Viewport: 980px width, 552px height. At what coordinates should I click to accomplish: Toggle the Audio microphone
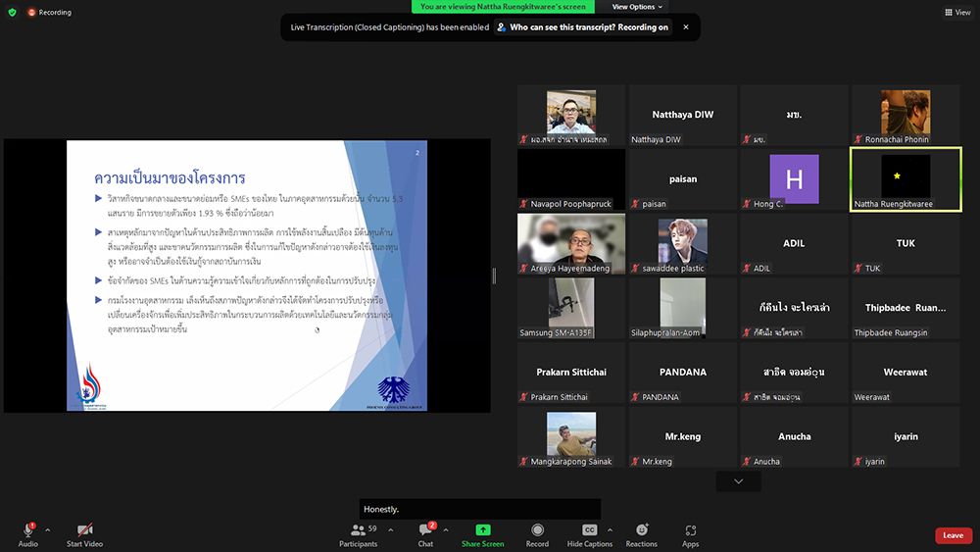pyautogui.click(x=27, y=533)
